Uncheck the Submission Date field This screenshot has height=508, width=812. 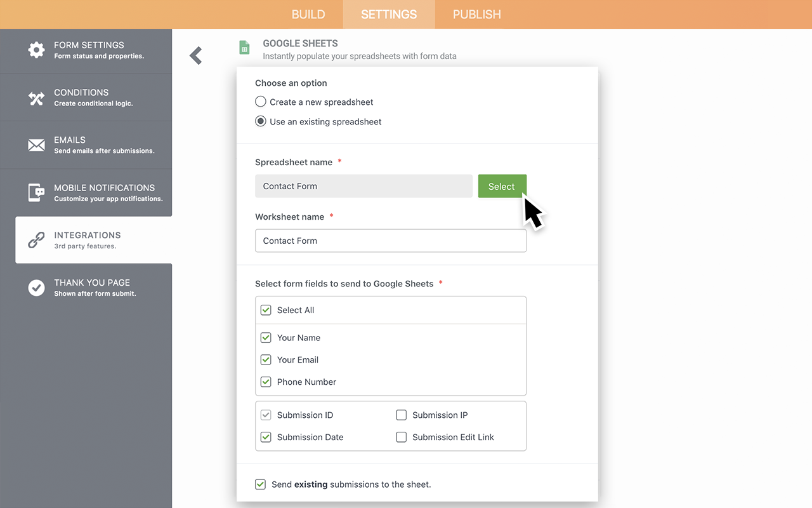(x=266, y=437)
